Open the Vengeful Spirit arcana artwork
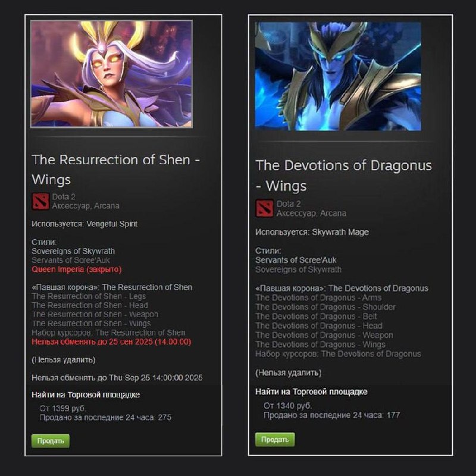 111,74
